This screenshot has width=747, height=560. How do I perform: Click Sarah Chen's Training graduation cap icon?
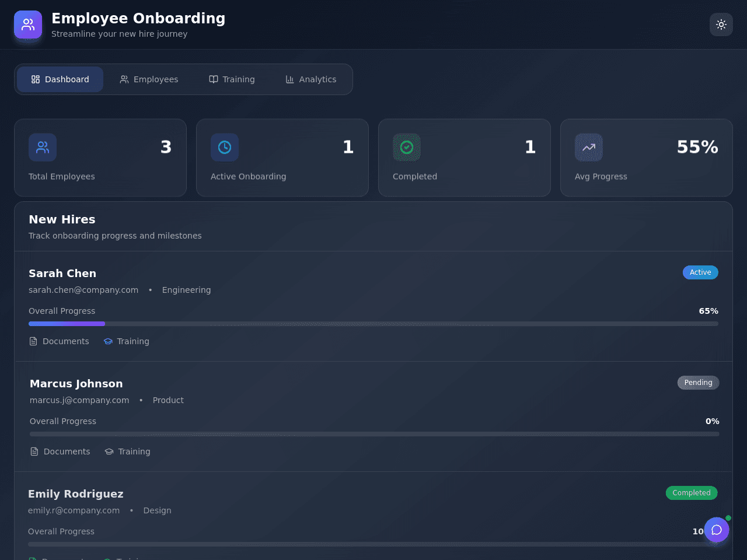pyautogui.click(x=108, y=341)
